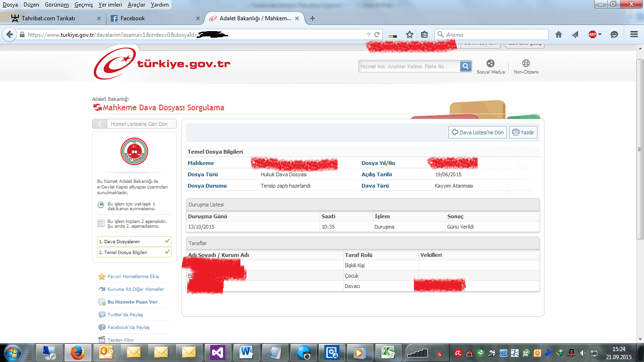
Task: Open the Yardım menu
Action: pos(160,5)
